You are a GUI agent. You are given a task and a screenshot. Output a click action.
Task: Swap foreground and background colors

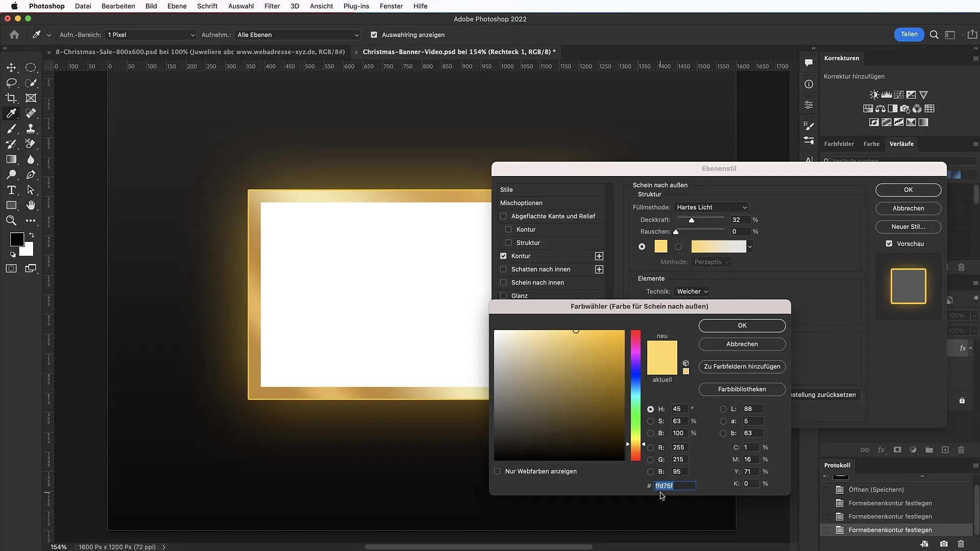(32, 235)
